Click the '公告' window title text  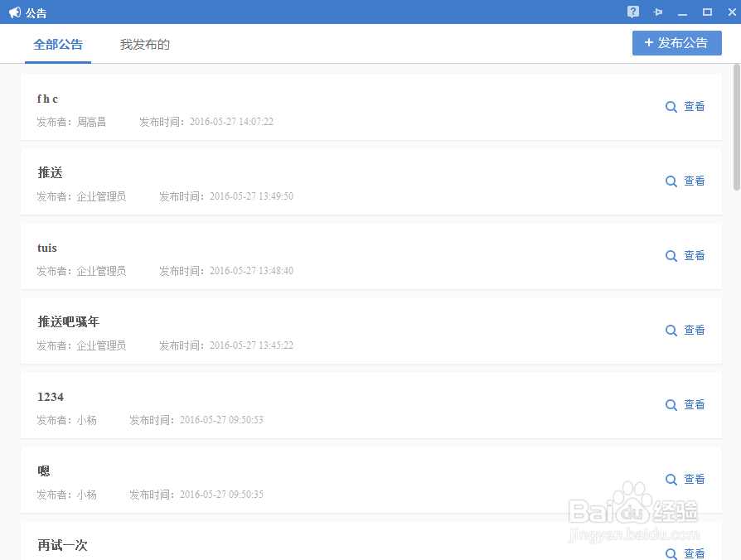coord(36,12)
